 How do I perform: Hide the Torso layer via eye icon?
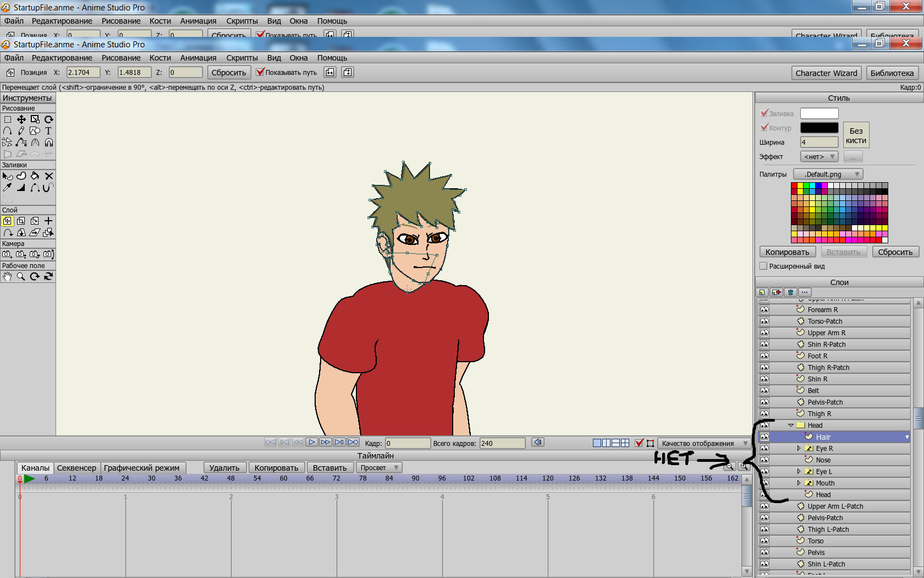(764, 541)
